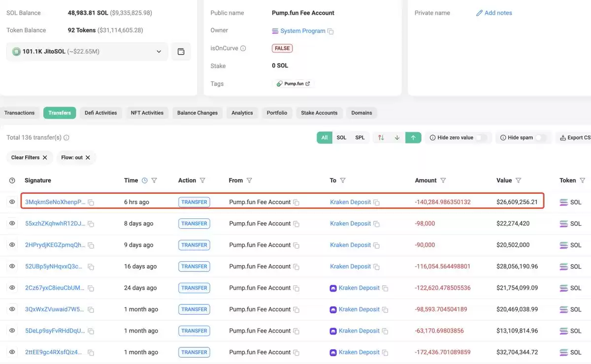Image resolution: width=591 pixels, height=364 pixels.
Task: Copy the 55xzhZKqhwhR12DJ signature
Action: click(91, 224)
